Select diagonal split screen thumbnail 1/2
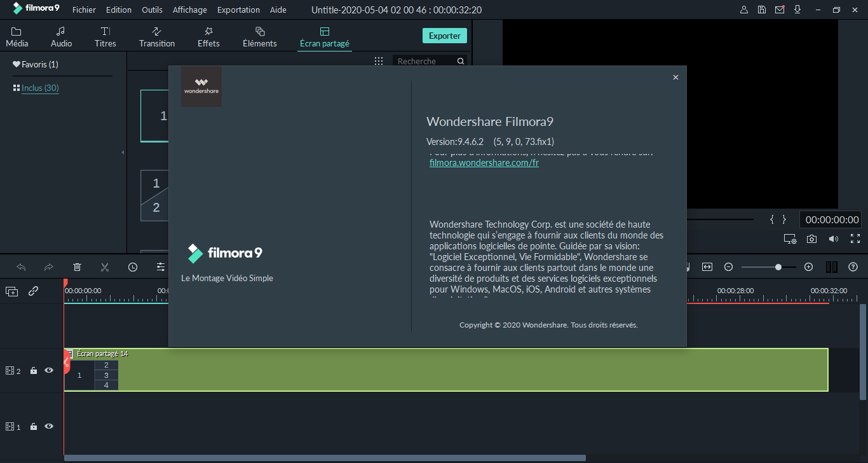The width and height of the screenshot is (868, 463). click(x=154, y=196)
